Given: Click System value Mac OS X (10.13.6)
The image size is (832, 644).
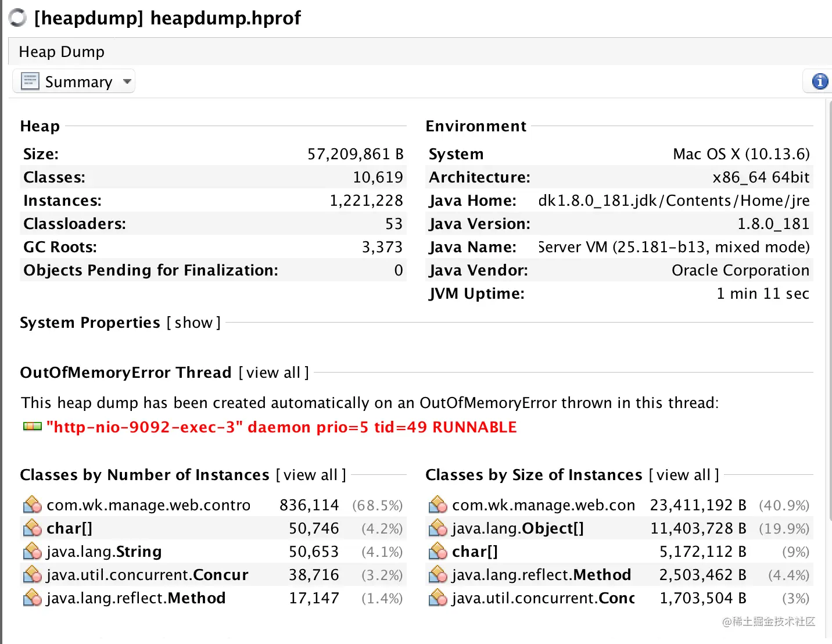Looking at the screenshot, I should (x=741, y=154).
